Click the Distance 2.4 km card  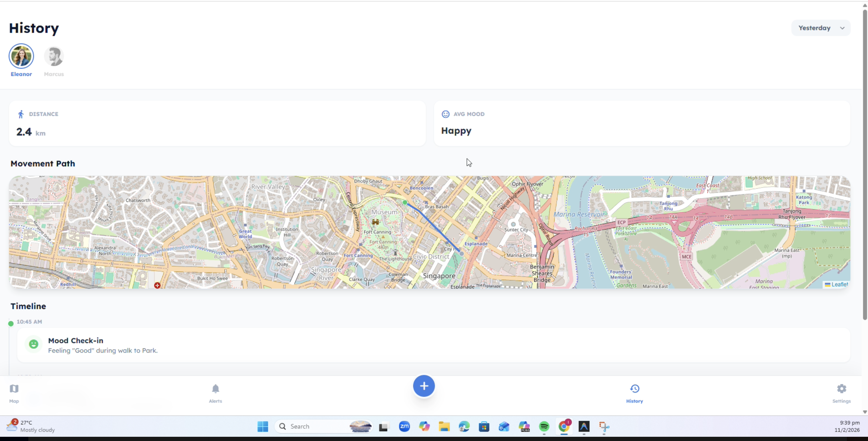tap(217, 123)
